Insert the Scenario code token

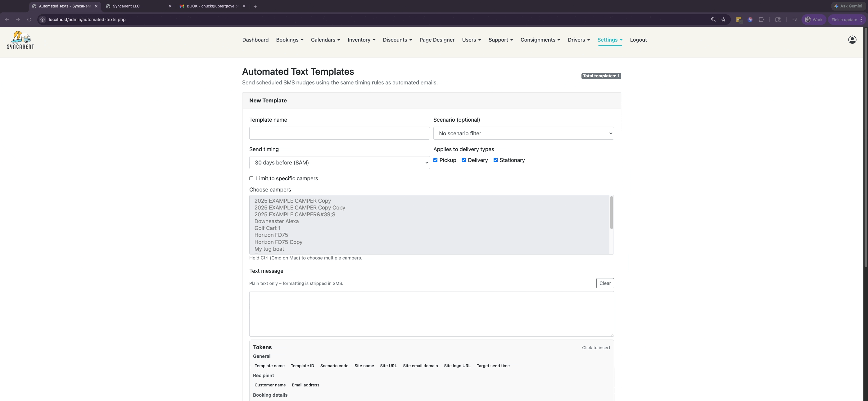(x=334, y=366)
